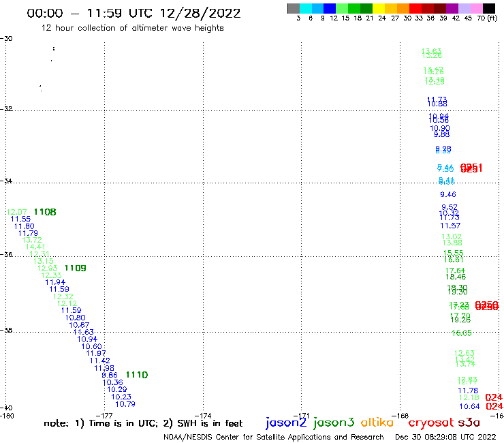Click the wave height value '11.97'
Image resolution: width=504 pixels, height=443 pixels.
96,353
